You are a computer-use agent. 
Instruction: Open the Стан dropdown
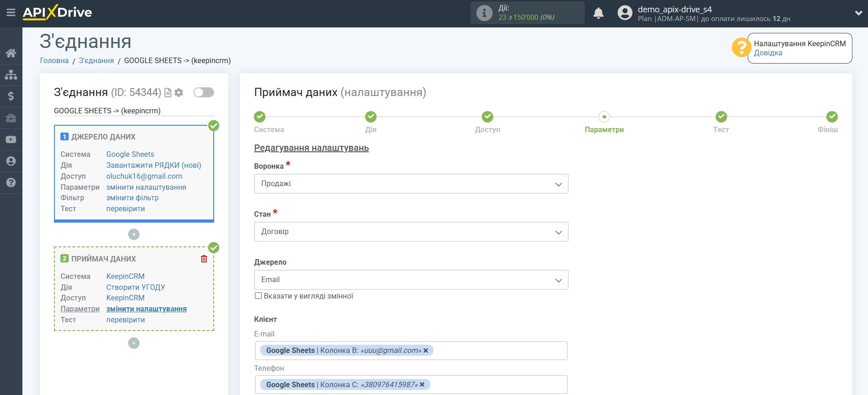pos(411,232)
